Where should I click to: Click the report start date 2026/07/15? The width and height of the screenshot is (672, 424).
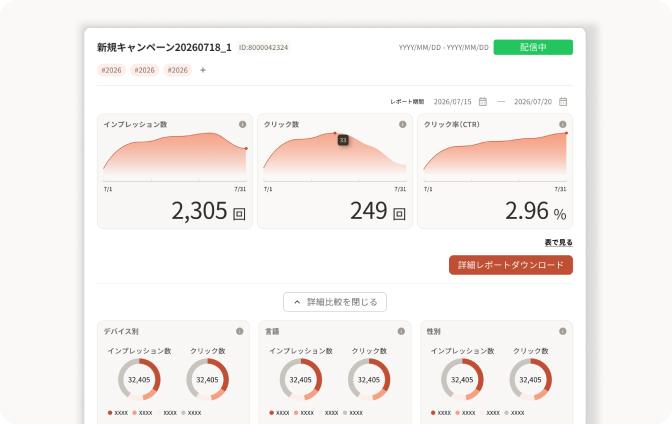click(x=453, y=102)
